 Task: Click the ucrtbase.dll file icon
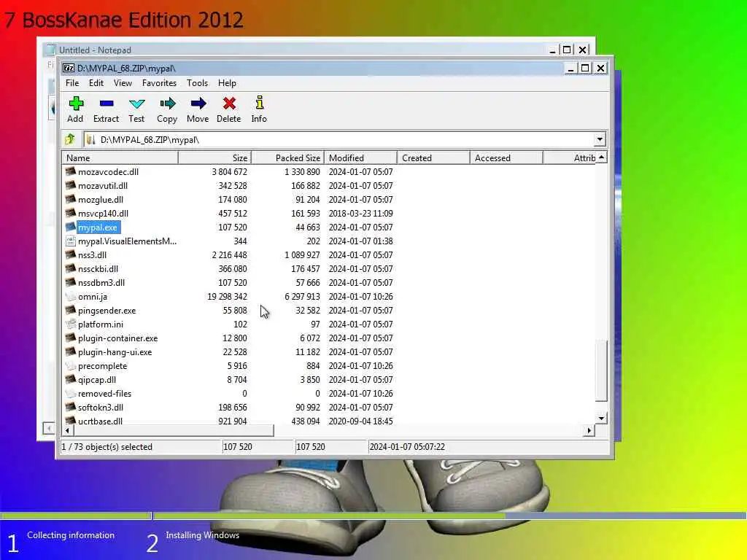(71, 421)
